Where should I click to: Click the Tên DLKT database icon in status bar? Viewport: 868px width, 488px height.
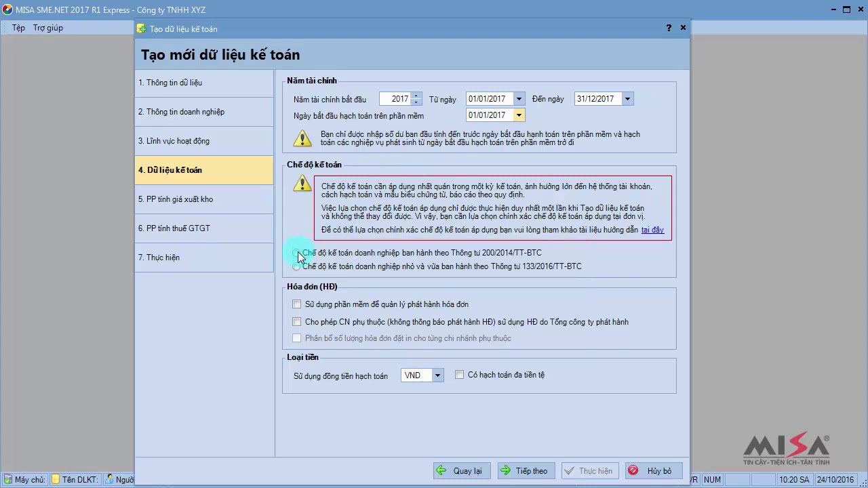click(x=56, y=479)
